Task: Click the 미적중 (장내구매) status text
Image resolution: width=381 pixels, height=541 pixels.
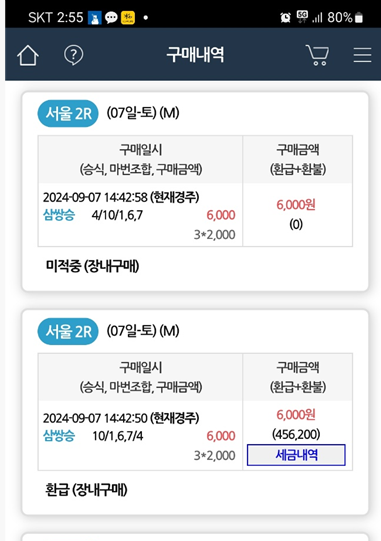Action: click(x=92, y=266)
